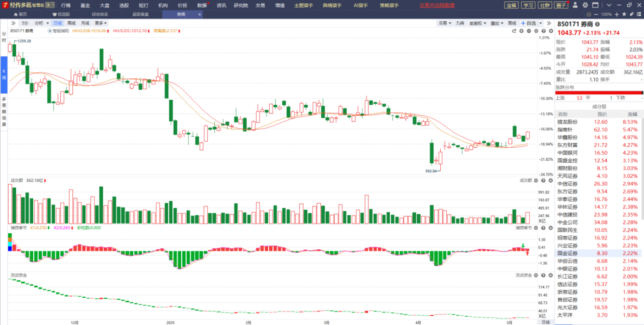Select 锦龙股份 in constituent list
644x325 pixels.
[x=600, y=122]
